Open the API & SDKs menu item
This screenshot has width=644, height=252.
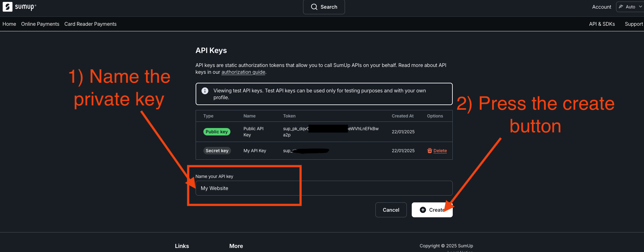pyautogui.click(x=602, y=24)
